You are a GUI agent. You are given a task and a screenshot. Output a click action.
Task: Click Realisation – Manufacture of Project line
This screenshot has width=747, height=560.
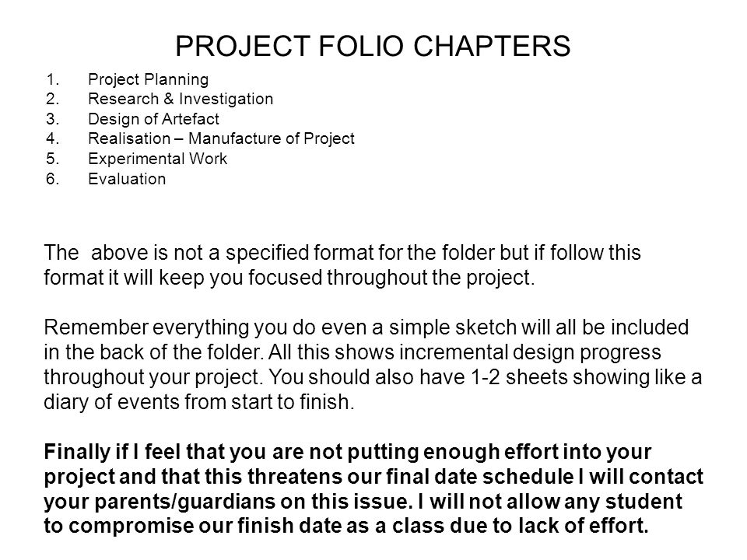(221, 138)
